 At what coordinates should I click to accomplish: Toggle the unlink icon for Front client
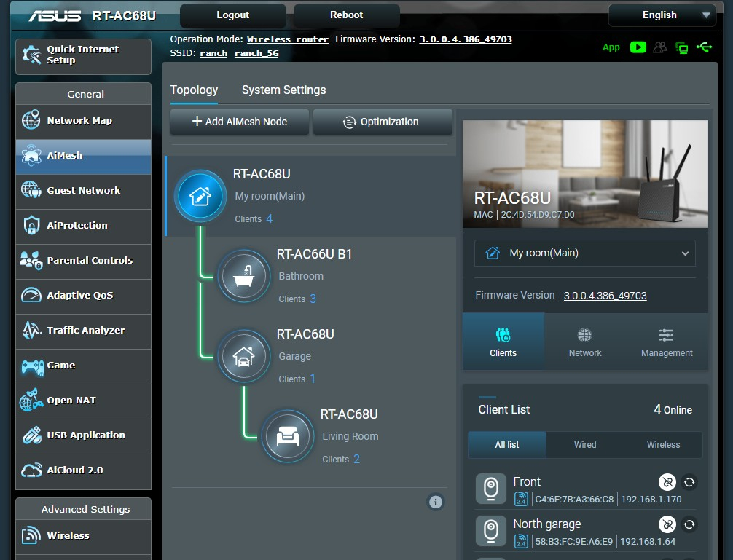pyautogui.click(x=667, y=482)
